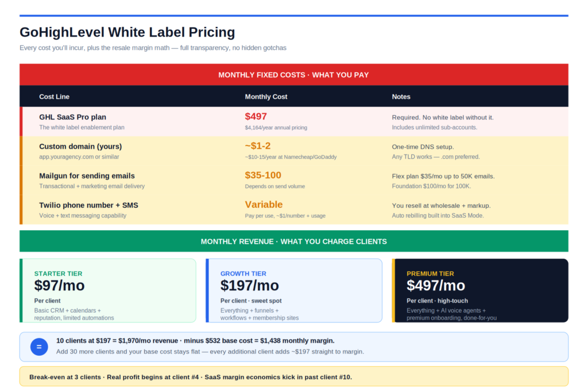Click 'Per client · sweet spot' text
This screenshot has height=392, width=588.
[x=251, y=301]
